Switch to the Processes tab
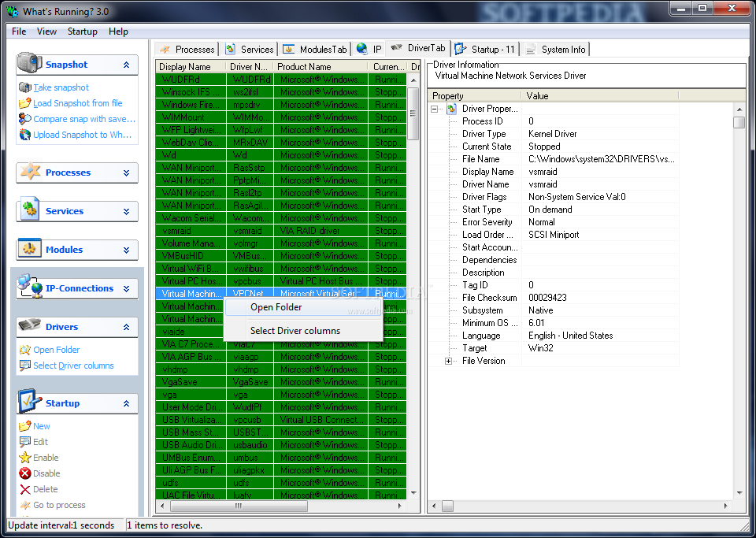Screen dimensions: 756x538 [187, 49]
